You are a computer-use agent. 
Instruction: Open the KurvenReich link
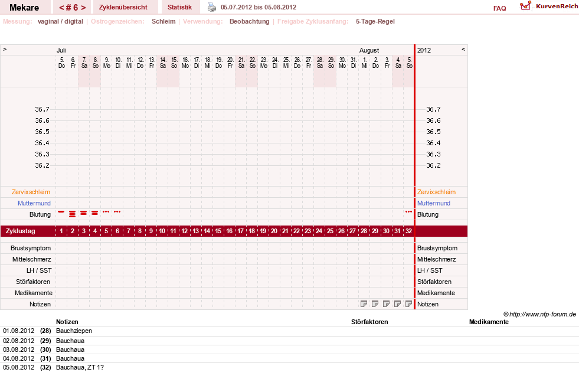click(557, 6)
